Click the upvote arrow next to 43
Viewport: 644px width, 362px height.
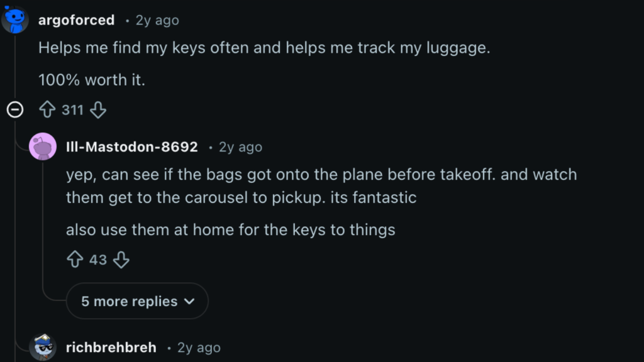point(75,260)
